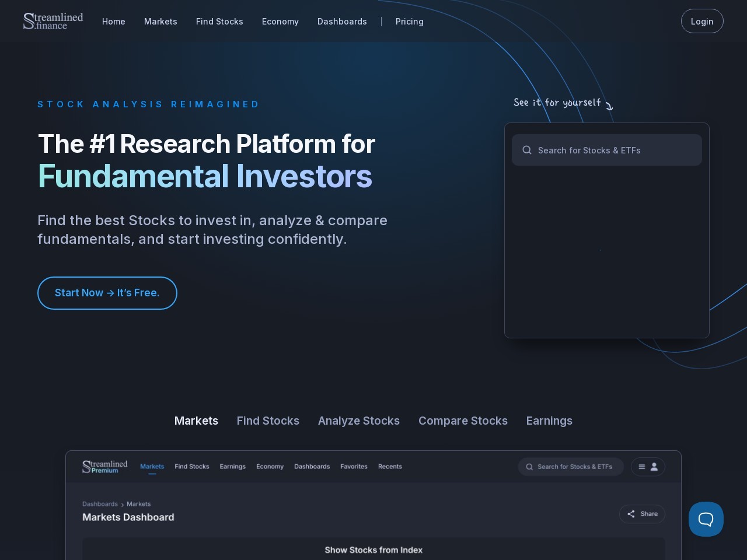
Task: Open Find Stocks in top navigation
Action: pos(219,22)
